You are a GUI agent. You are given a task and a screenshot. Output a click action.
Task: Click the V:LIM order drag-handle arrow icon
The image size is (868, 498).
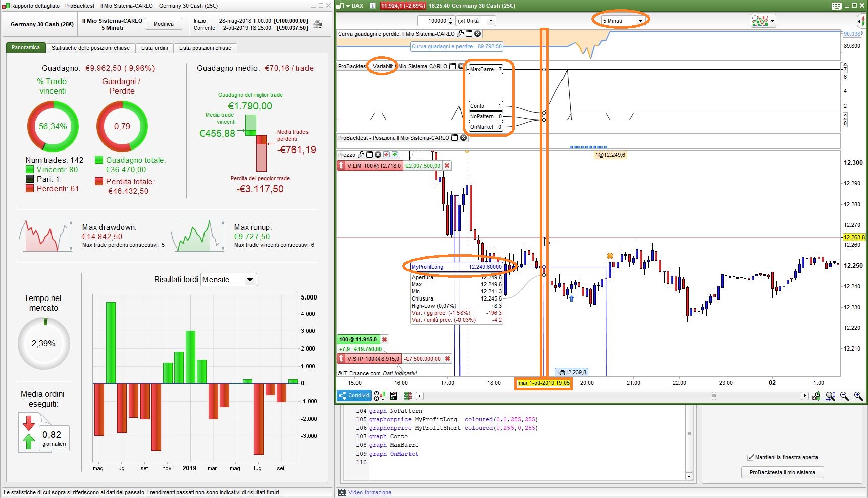coord(341,166)
